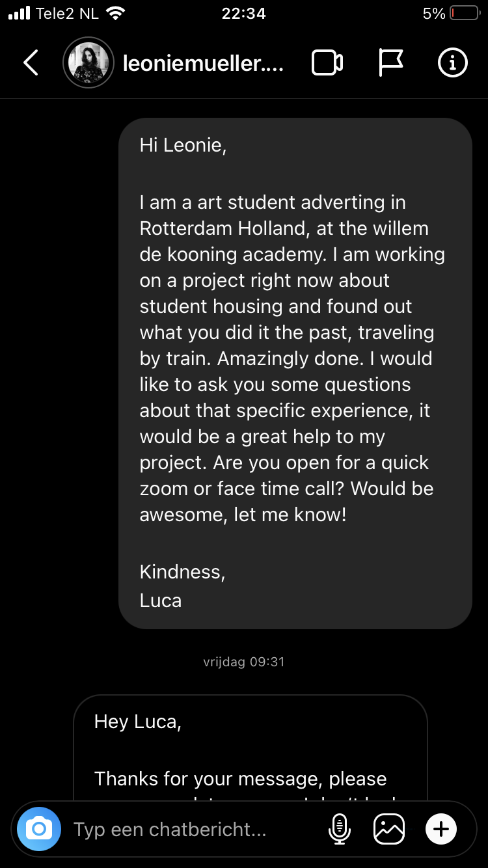
Task: Tap the 5% battery percentage
Action: click(x=433, y=13)
